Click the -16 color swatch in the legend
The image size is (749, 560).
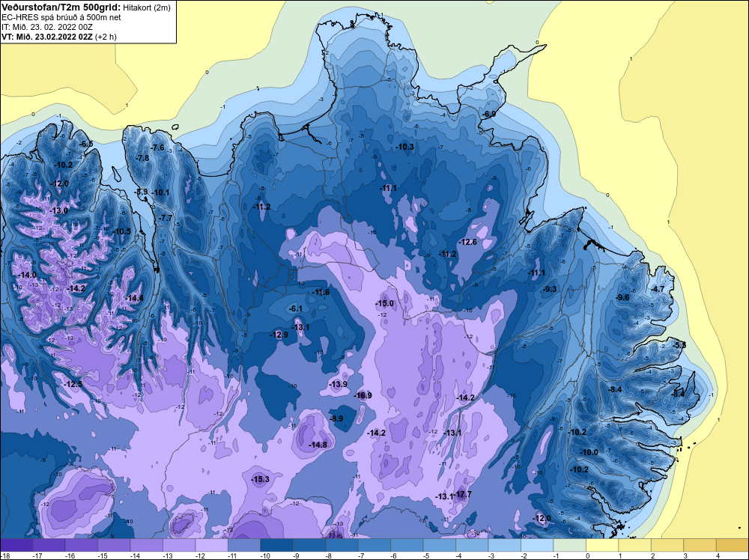click(x=81, y=545)
